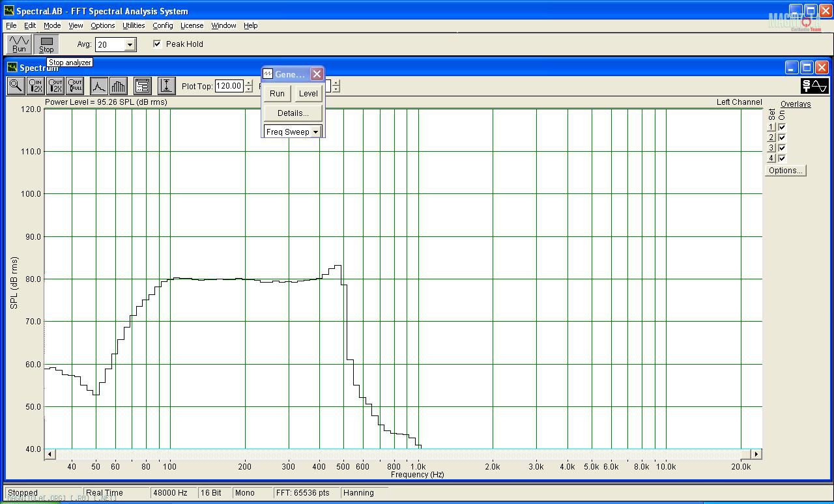The width and height of the screenshot is (834, 504).
Task: Open the Edit menu
Action: (x=30, y=25)
